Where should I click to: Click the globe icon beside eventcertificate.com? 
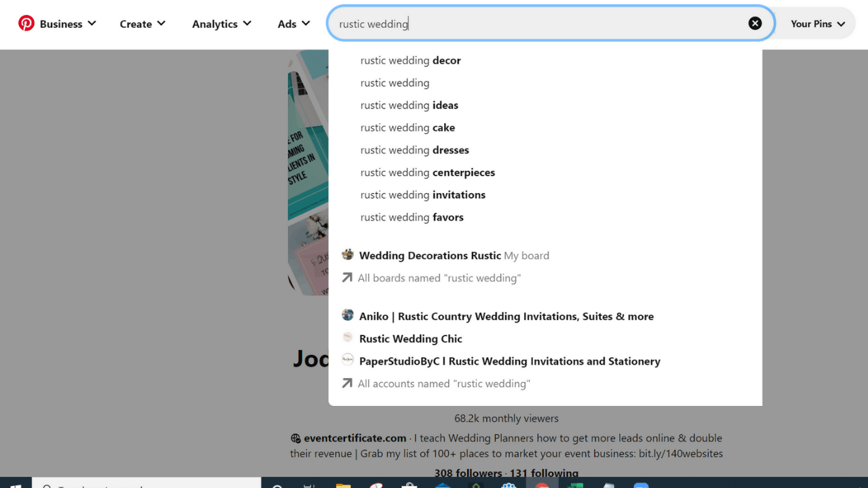[296, 438]
